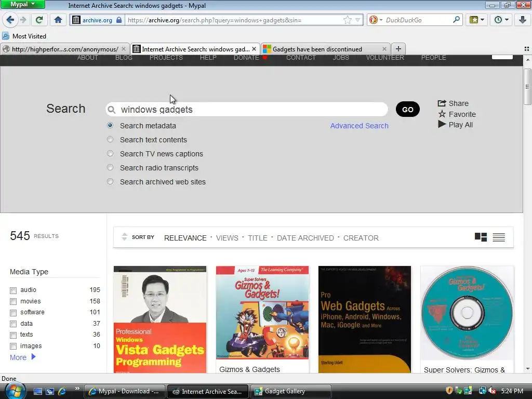Check the software media type filter
This screenshot has width=532, height=399.
point(13,313)
